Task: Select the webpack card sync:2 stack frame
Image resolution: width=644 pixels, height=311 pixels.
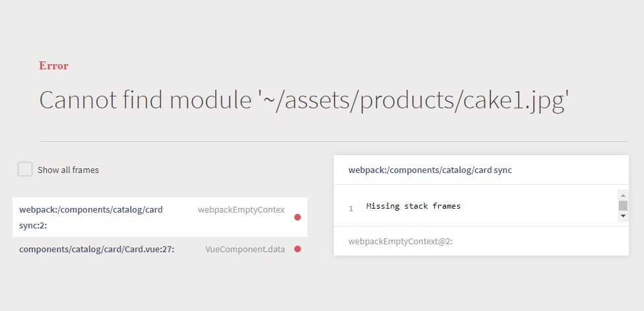Action: click(160, 217)
